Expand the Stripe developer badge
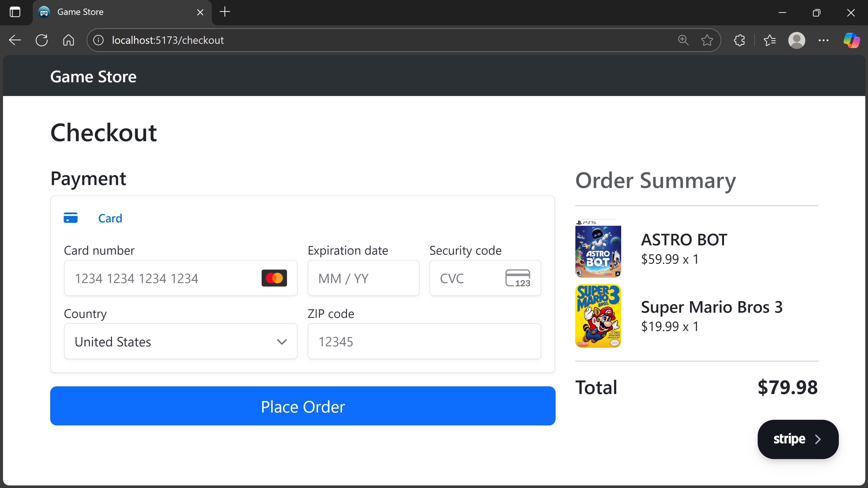This screenshot has height=488, width=868. coord(797,439)
